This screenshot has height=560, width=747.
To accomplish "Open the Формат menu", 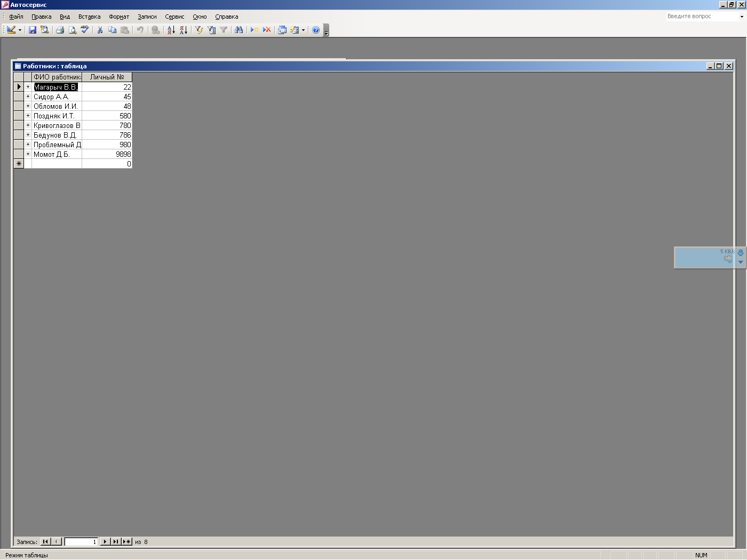I will click(x=119, y=17).
